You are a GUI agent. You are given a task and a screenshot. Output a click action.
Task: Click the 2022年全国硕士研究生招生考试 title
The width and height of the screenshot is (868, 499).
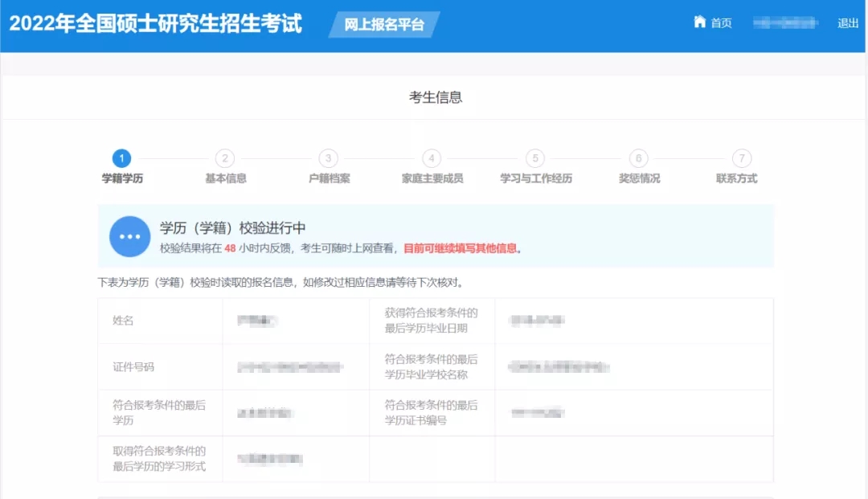tap(156, 23)
